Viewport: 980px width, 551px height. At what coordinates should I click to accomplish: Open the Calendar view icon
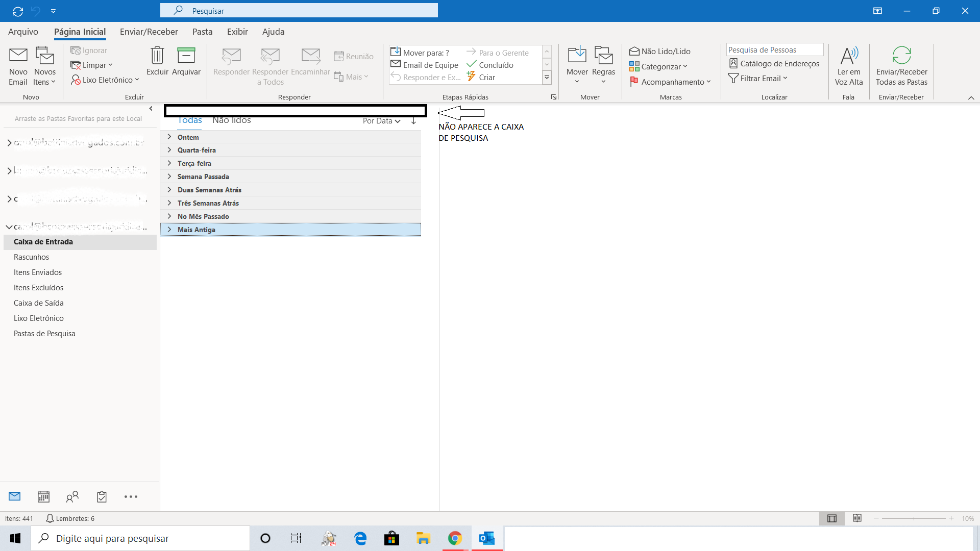point(43,496)
